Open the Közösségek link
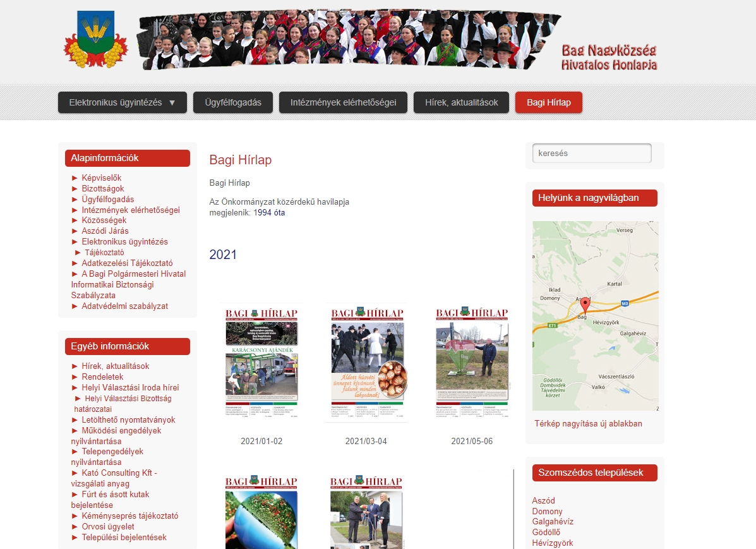The height and width of the screenshot is (549, 756). coord(104,220)
